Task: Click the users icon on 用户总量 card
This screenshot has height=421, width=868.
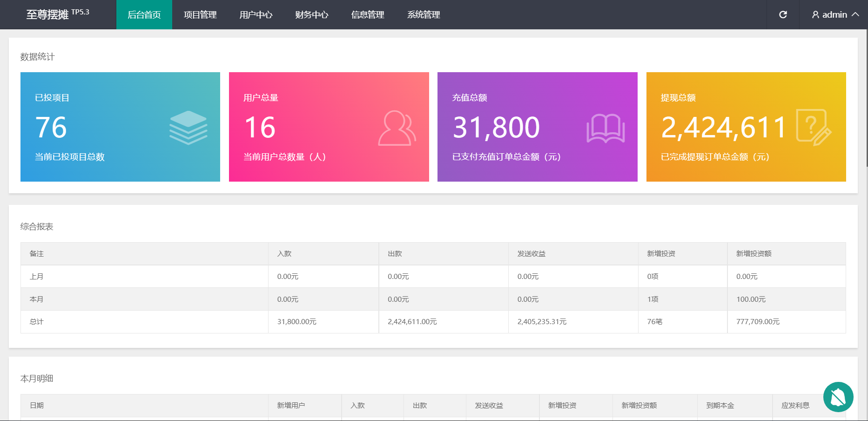Action: coord(397,128)
